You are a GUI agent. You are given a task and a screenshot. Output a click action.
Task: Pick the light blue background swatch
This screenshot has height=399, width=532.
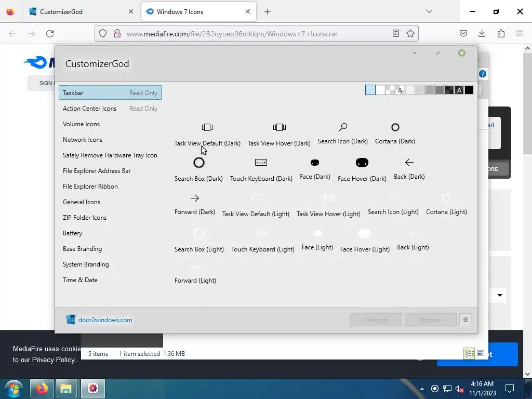370,90
